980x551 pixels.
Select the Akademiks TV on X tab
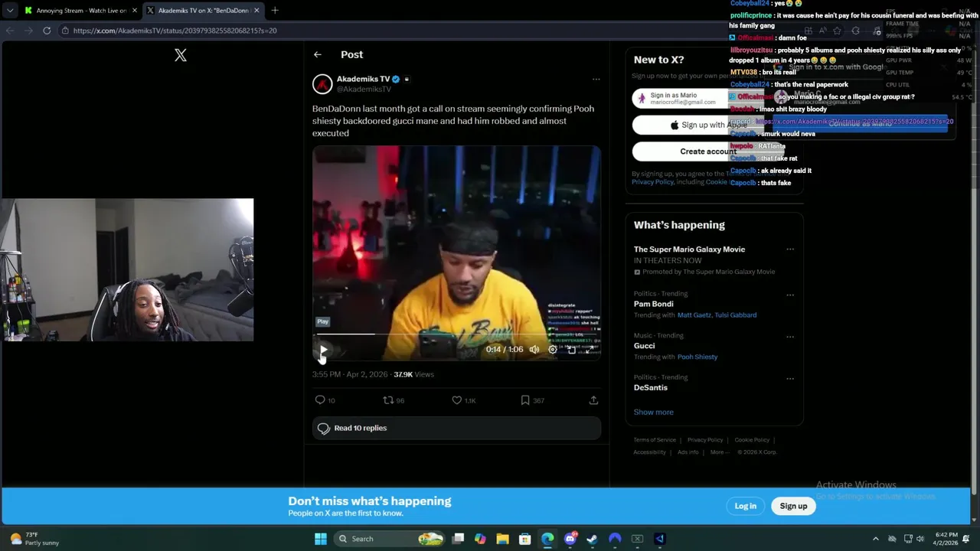pyautogui.click(x=202, y=11)
